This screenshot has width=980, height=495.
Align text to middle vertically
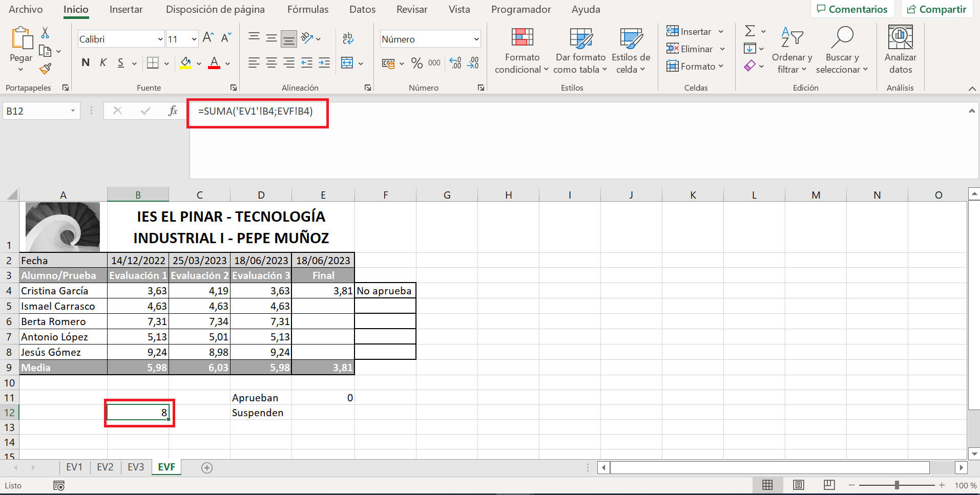(x=271, y=37)
